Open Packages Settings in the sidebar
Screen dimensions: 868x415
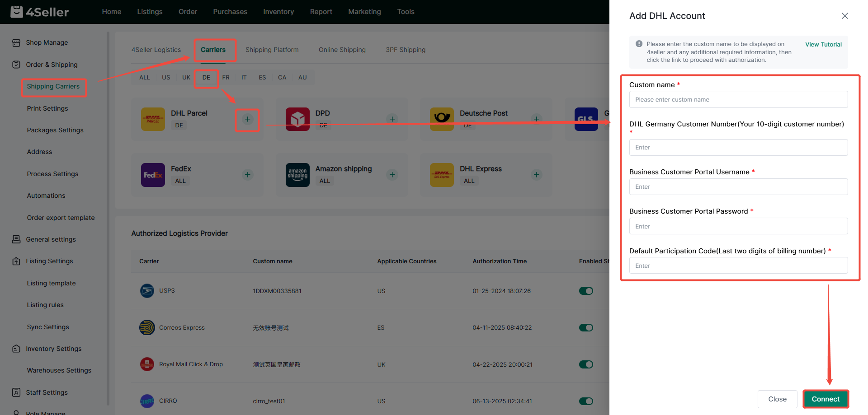55,130
